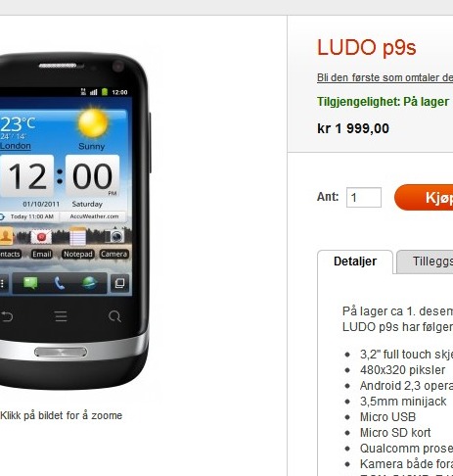This screenshot has width=453, height=476.
Task: Click the Email app icon on phone
Action: pos(41,237)
